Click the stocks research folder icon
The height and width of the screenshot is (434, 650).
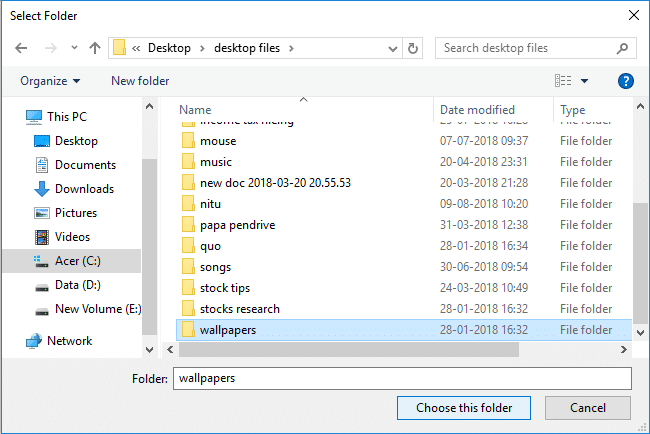[x=188, y=309]
